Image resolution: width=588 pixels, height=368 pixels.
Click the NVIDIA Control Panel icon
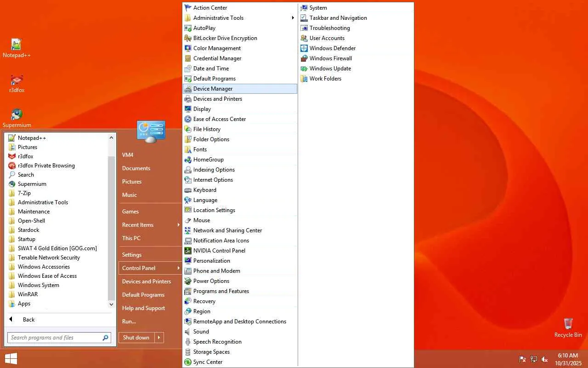pyautogui.click(x=188, y=251)
